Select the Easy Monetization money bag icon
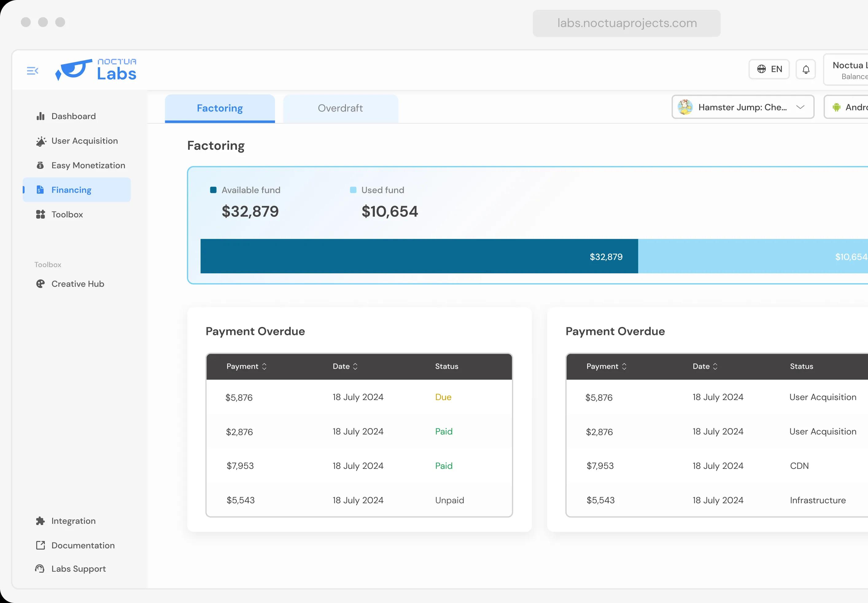 click(x=41, y=165)
